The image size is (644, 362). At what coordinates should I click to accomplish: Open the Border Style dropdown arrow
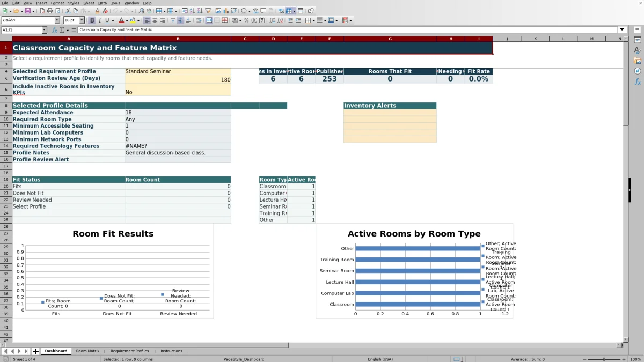[325, 21]
